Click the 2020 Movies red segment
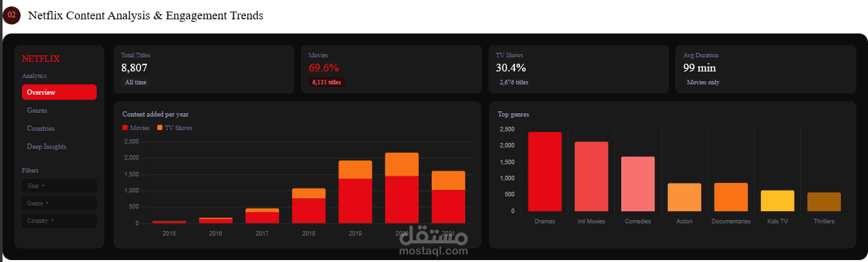868x262 pixels. point(401,200)
